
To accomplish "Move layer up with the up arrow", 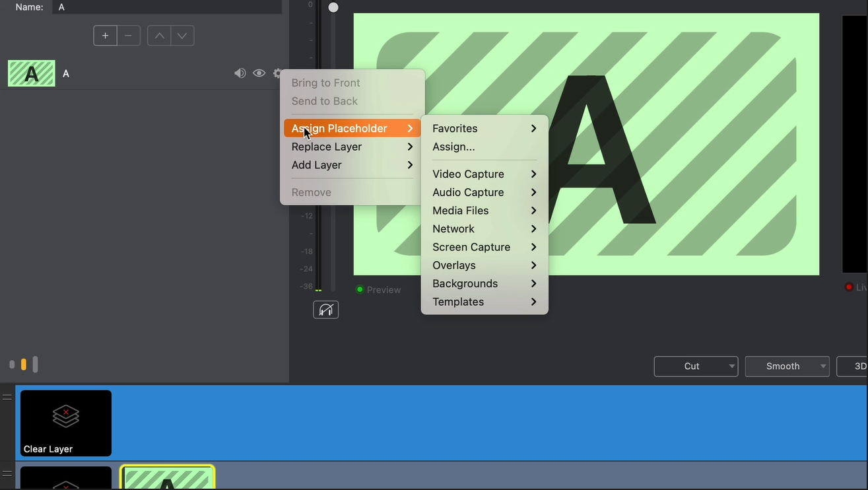I will (x=160, y=35).
